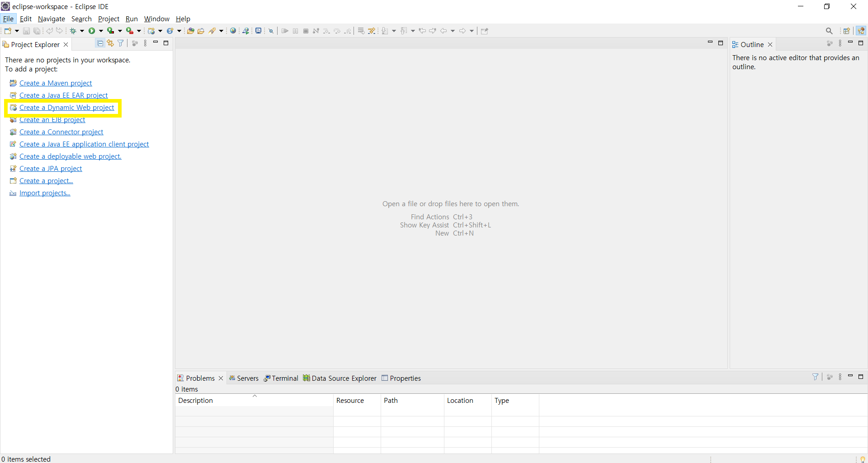Switch to the Data Source Explorer tab
This screenshot has height=463, width=868.
[340, 378]
